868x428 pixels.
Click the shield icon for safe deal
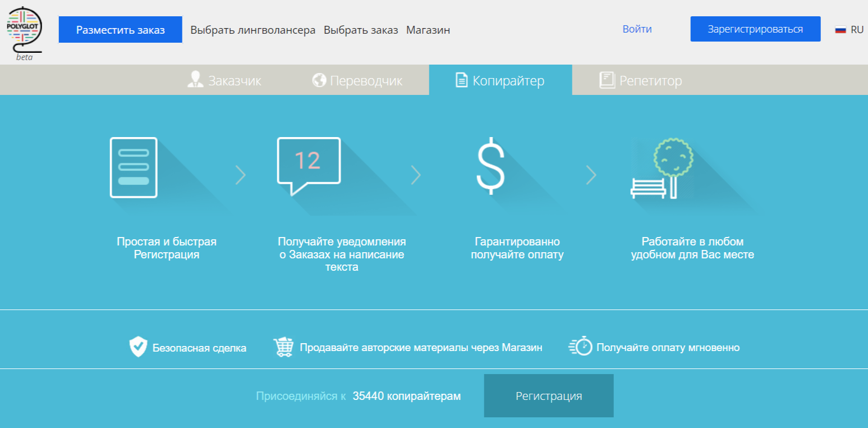[x=137, y=347]
